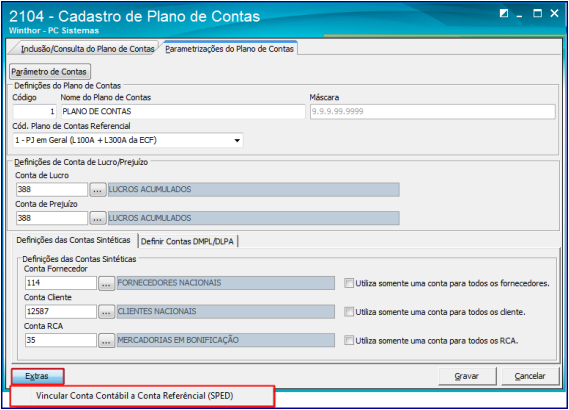Click LUCROS ACUMULADOS beside Conta de Lucro
Viewport: 569px width, 410px height.
[254, 189]
